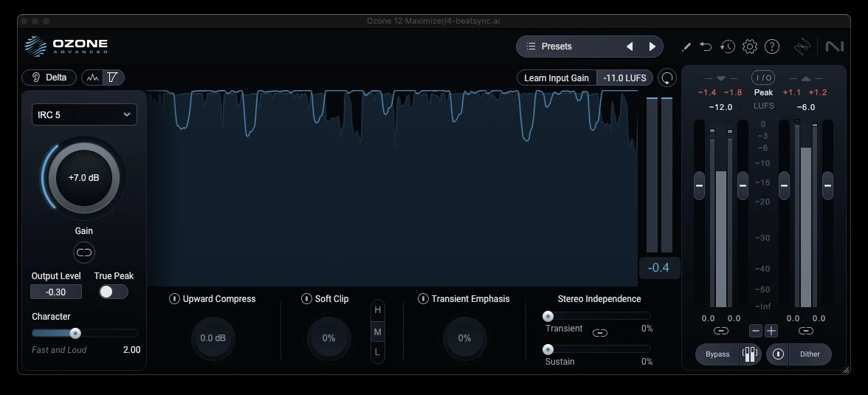Click the -1.8 input peak value
Screen dimensions: 868x395
coord(733,92)
